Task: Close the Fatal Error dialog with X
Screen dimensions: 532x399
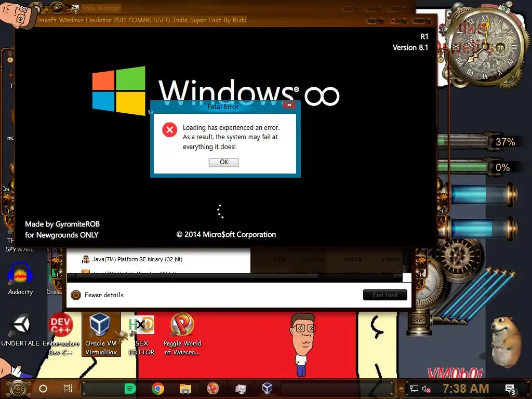Action: tap(289, 105)
